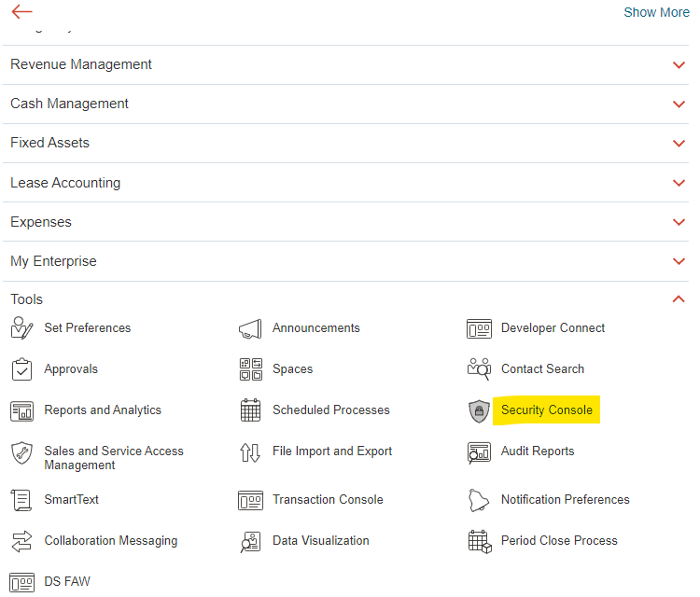Open the Spaces grid icon
700x597 pixels.
(250, 369)
